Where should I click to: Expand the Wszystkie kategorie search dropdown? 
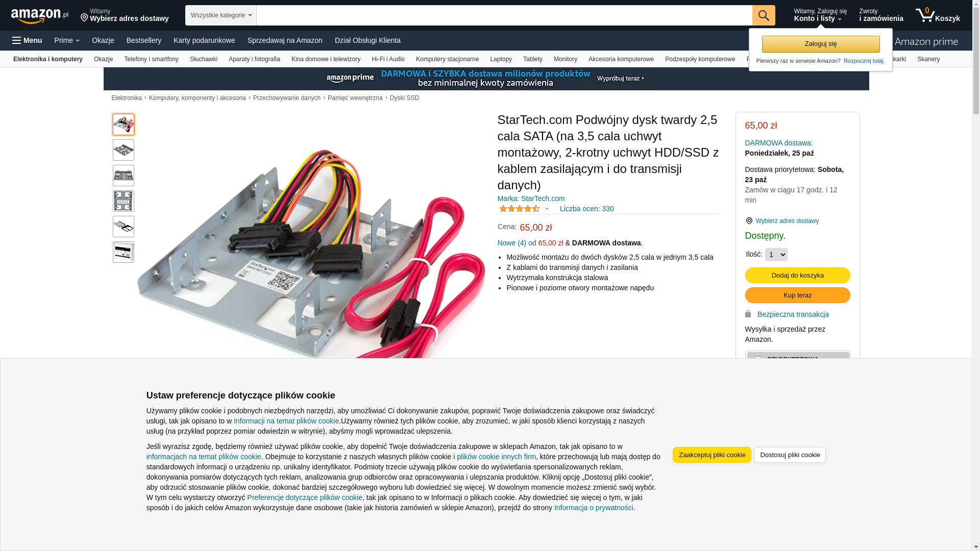click(221, 15)
